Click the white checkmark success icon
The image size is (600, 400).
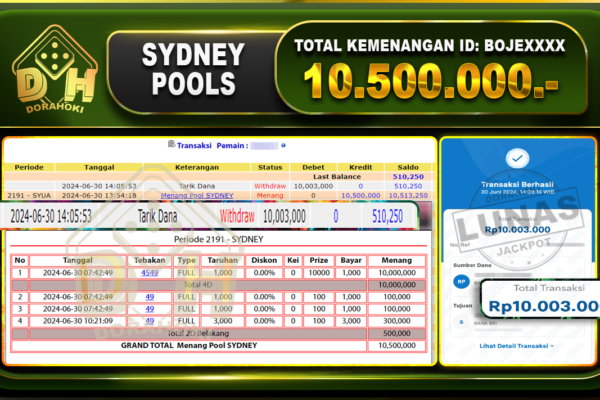click(x=517, y=158)
